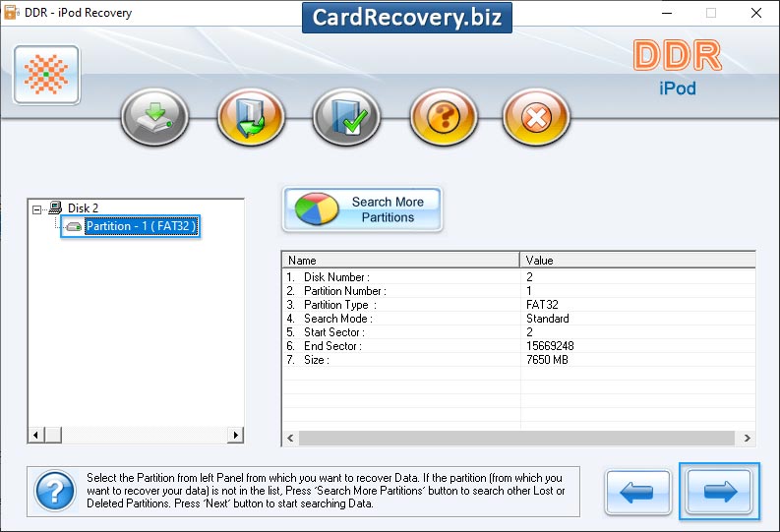Minimize the DDR iPod Recovery window

(667, 13)
